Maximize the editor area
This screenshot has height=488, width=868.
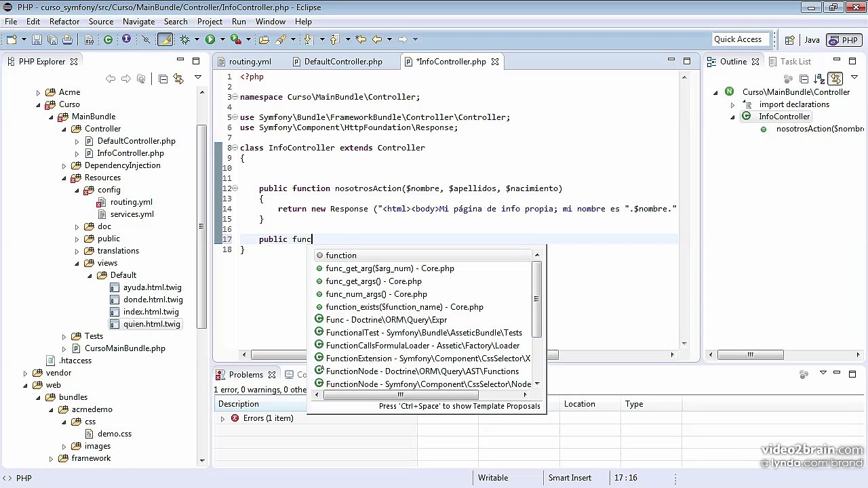687,61
